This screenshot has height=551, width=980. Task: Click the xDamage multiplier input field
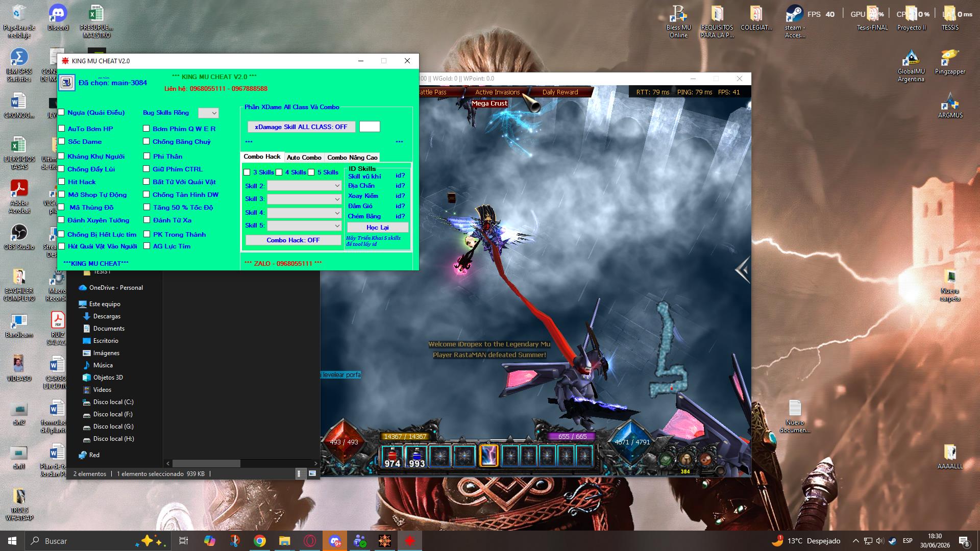coord(370,127)
